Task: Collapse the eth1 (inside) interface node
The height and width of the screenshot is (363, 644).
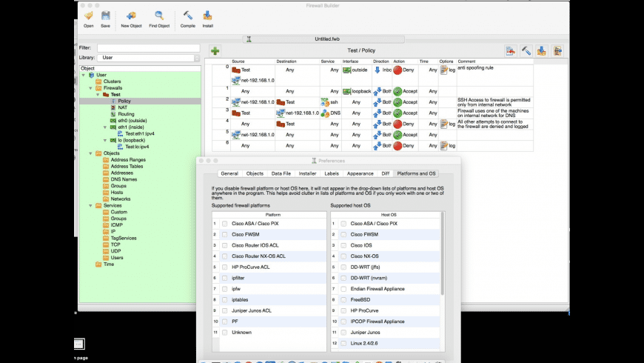Action: pyautogui.click(x=105, y=127)
